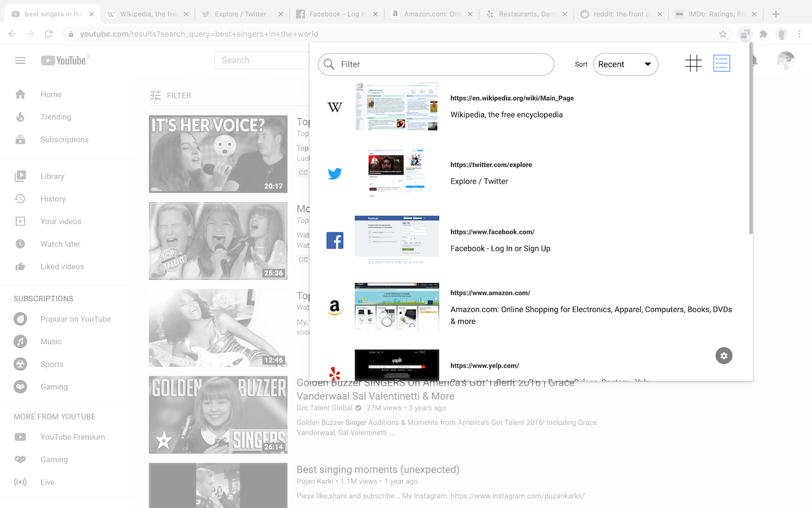Switch to grid view in the tab manager
Image resolution: width=812 pixels, height=508 pixels.
click(x=693, y=63)
